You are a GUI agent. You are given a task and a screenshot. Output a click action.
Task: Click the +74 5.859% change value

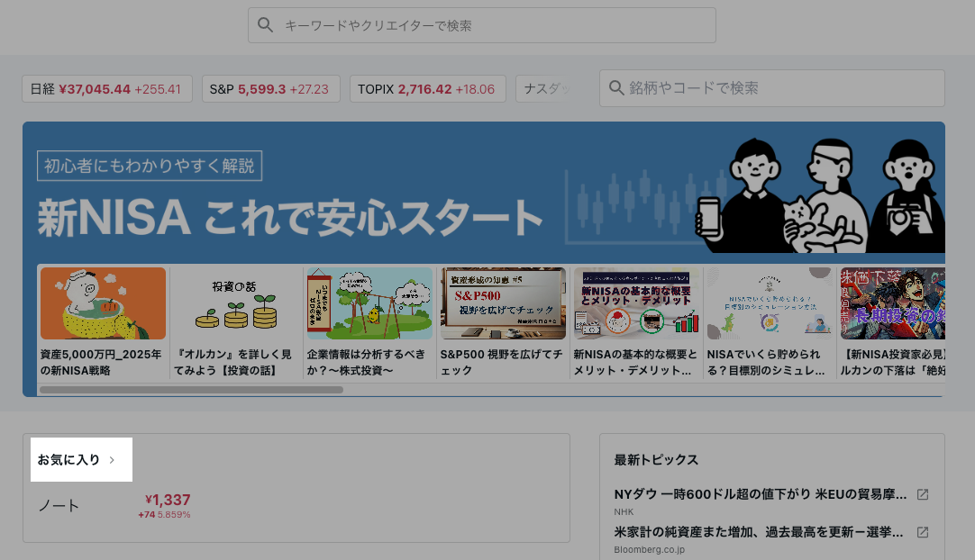point(164,515)
